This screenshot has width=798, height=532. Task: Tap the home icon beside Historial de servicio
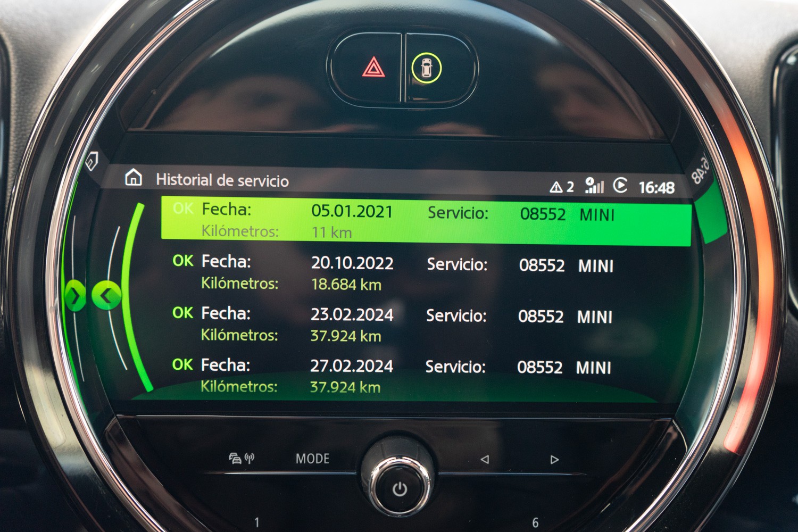point(134,177)
